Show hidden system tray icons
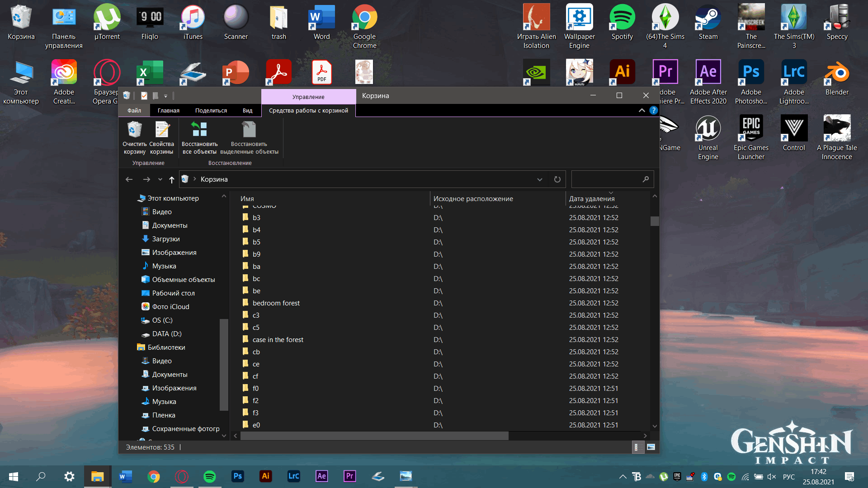Viewport: 868px width, 488px height. pos(623,477)
